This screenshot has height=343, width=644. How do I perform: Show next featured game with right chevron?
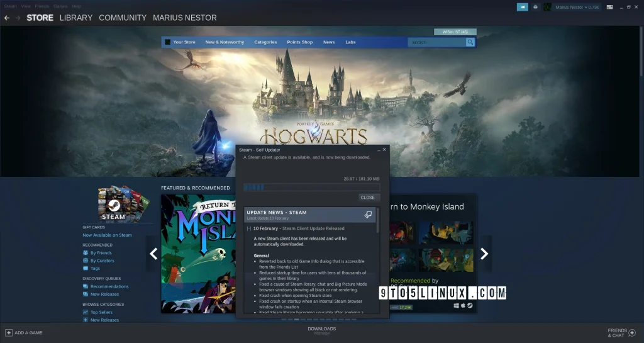(484, 254)
